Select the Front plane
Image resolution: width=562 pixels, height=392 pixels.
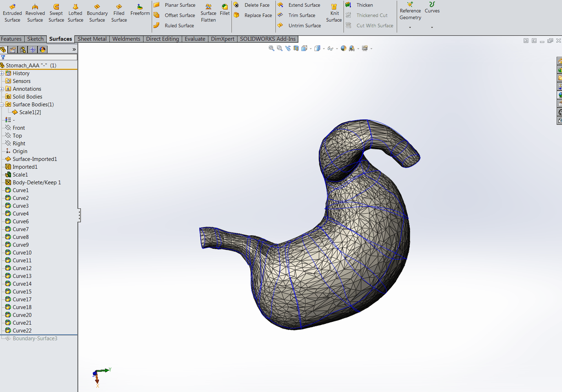(x=15, y=128)
